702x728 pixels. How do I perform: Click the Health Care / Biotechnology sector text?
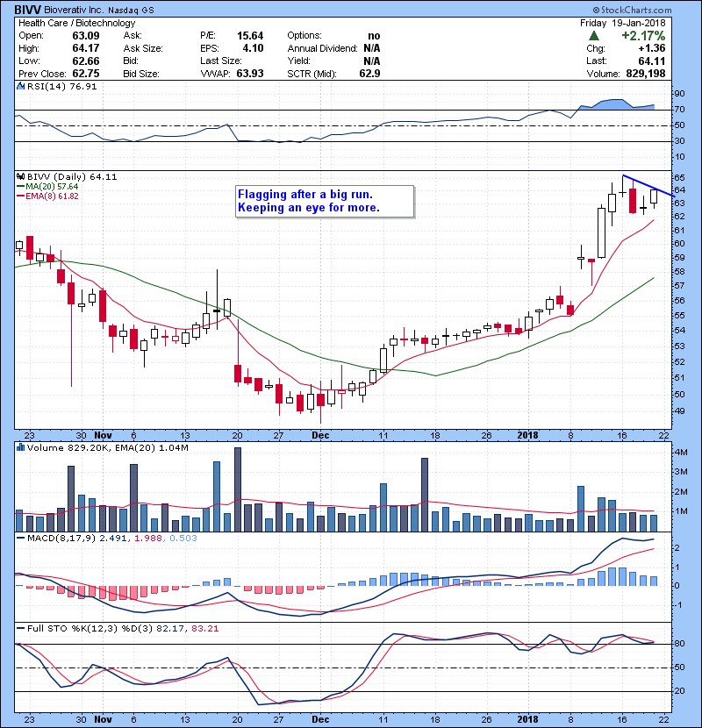76,23
